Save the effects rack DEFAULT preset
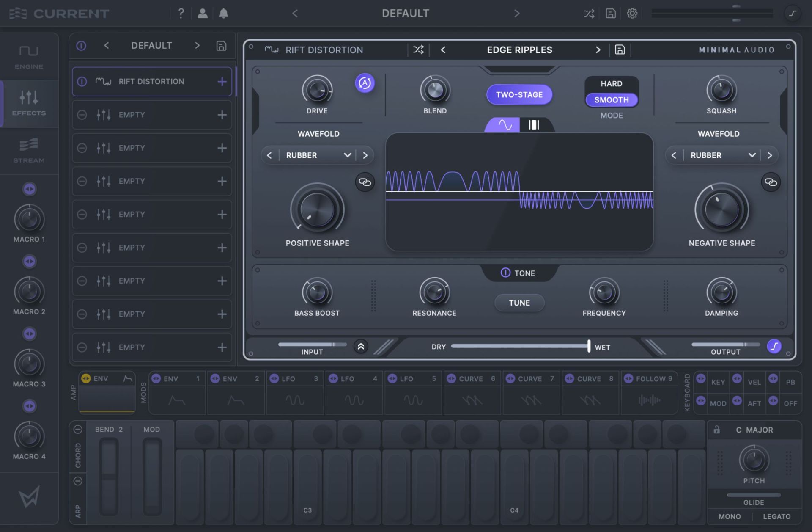The height and width of the screenshot is (532, 812). [221, 46]
